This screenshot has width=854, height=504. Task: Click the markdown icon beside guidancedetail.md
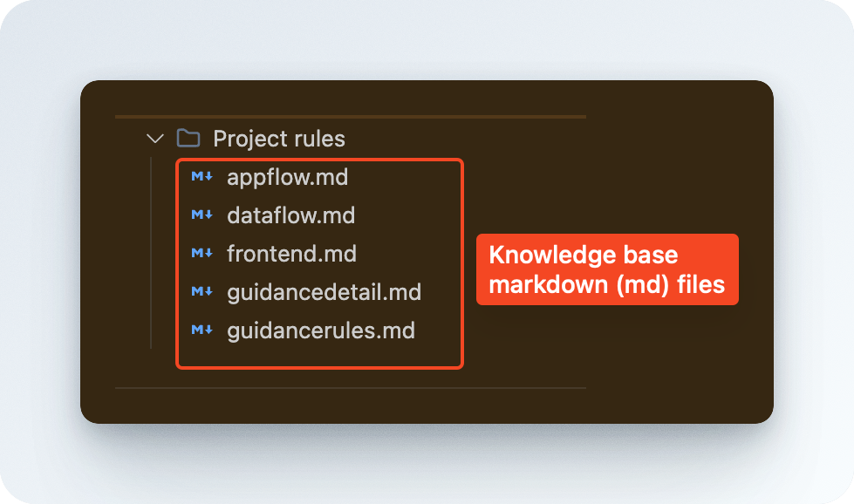tap(202, 291)
